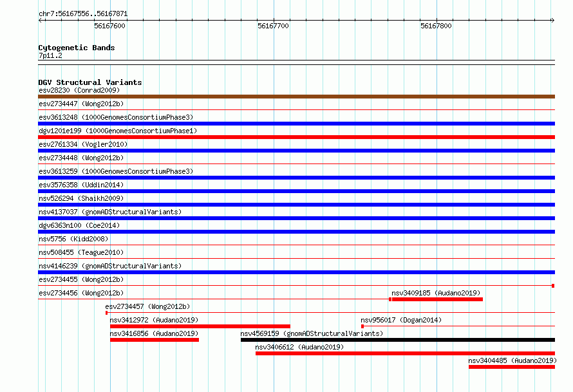The height and width of the screenshot is (392, 573).
Task: Select the black nsv4569159 variant bar
Action: 398,340
